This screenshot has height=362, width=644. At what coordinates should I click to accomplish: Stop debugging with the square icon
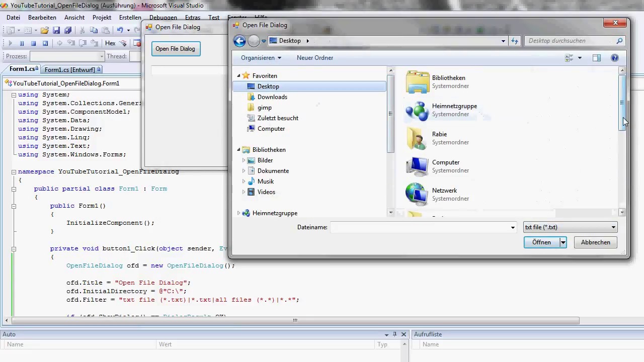(34, 43)
